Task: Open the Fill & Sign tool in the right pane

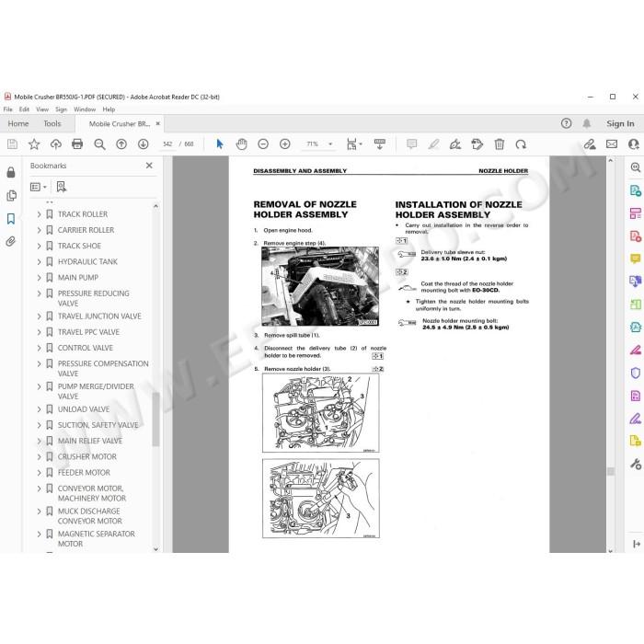Action: coord(635,419)
